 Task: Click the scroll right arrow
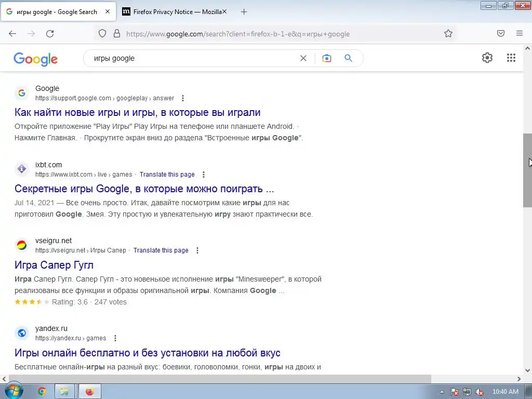tap(519, 379)
